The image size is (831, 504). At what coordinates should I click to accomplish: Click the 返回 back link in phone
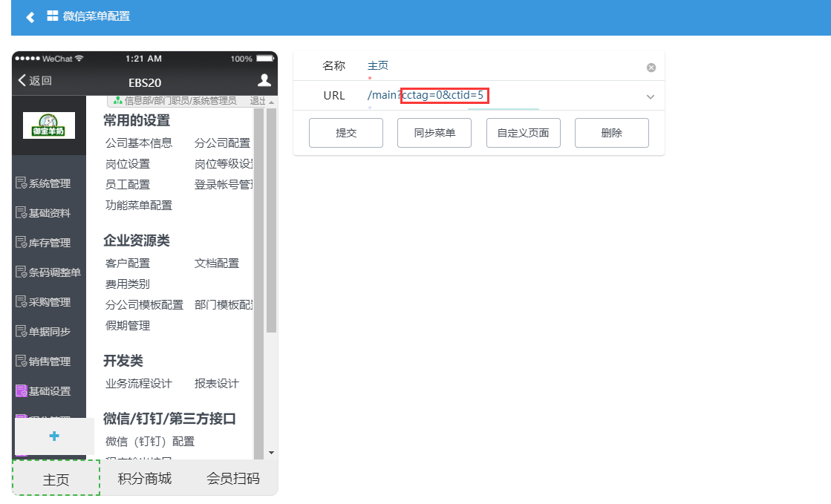[x=35, y=81]
